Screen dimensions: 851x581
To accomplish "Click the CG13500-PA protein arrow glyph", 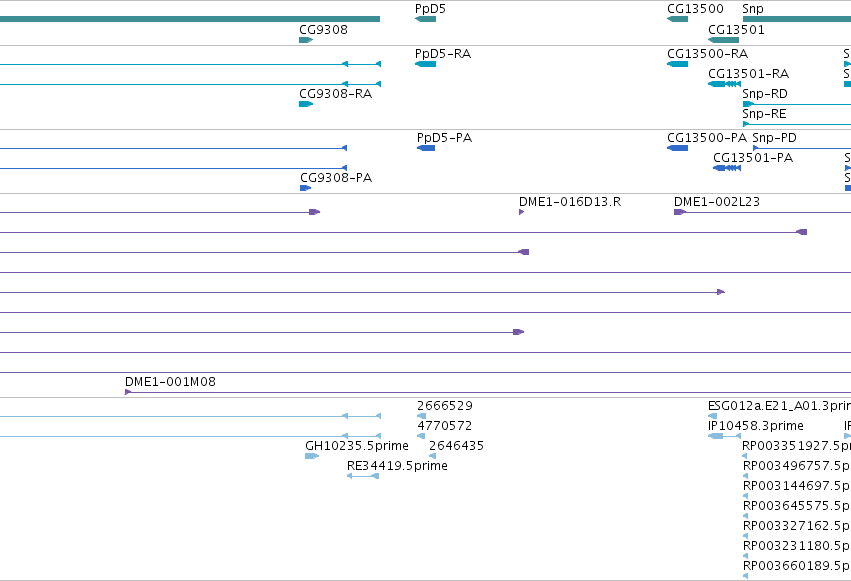I will (x=677, y=149).
